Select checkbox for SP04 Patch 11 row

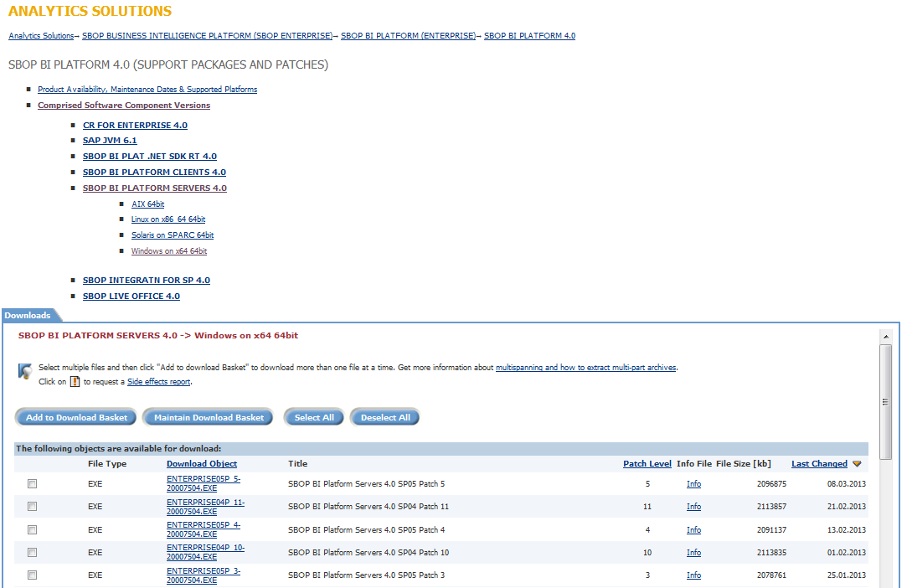pyautogui.click(x=33, y=507)
